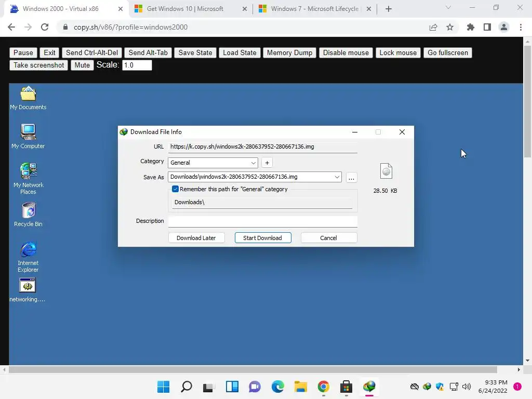Click Go fullscreen button
Screen dimensions: 532x399
(447, 52)
